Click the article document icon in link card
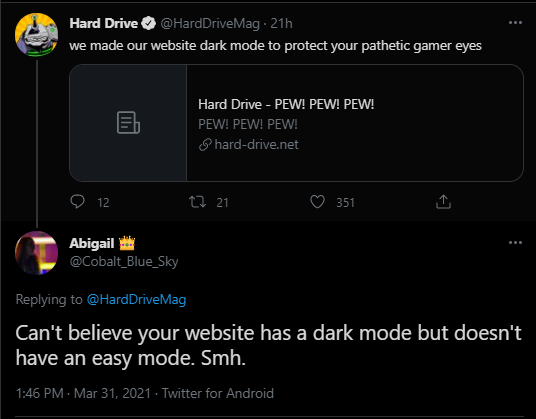 (x=128, y=122)
